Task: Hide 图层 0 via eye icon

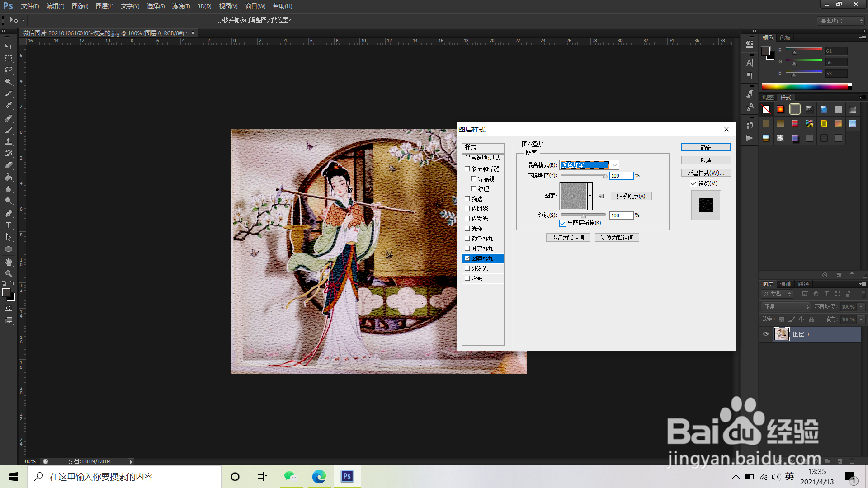Action: pos(766,334)
